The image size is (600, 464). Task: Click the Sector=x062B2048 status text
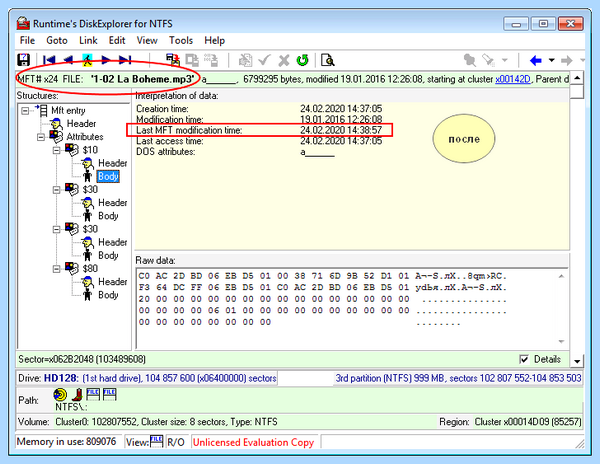82,359
